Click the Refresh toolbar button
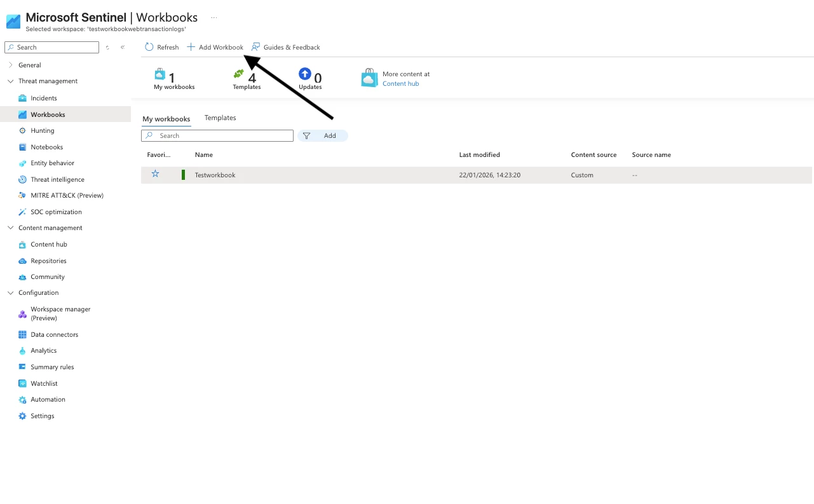814x504 pixels. click(162, 47)
